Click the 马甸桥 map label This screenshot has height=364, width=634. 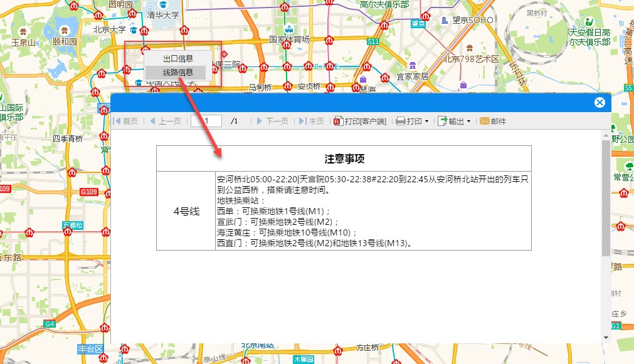coord(260,87)
